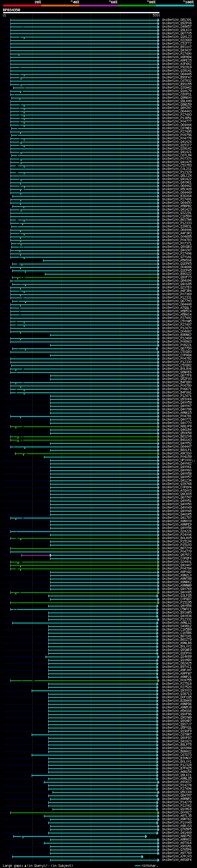Click the UniRef100_C6TLM4 label
The height and width of the screenshot is (868, 197).
pos(177,155)
